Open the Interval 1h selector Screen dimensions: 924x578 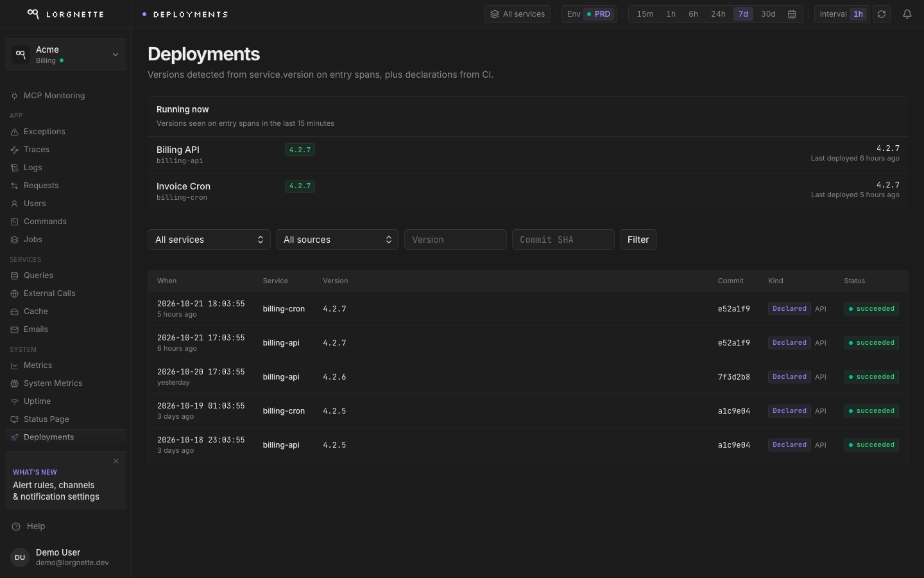tap(842, 14)
